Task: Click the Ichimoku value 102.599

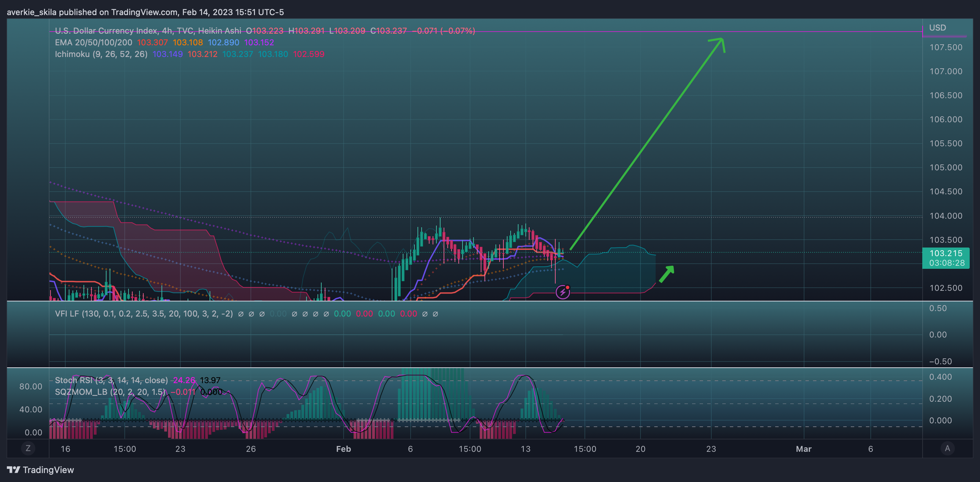Action: 309,54
